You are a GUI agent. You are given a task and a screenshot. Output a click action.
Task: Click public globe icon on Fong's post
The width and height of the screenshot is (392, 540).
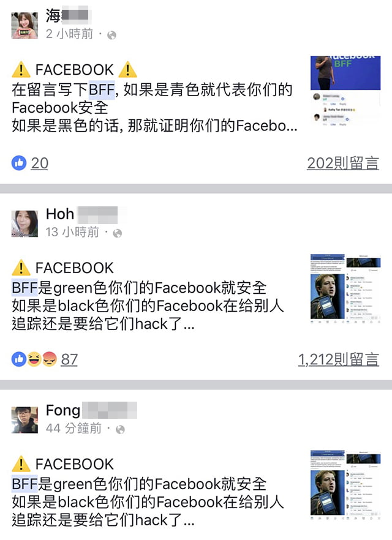120,429
